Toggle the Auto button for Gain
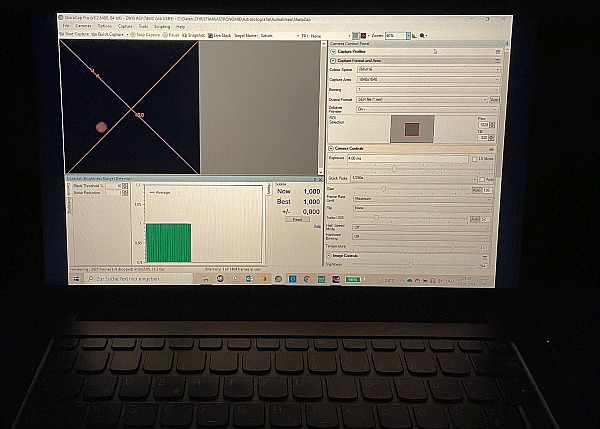This screenshot has height=429, width=600. (x=475, y=189)
